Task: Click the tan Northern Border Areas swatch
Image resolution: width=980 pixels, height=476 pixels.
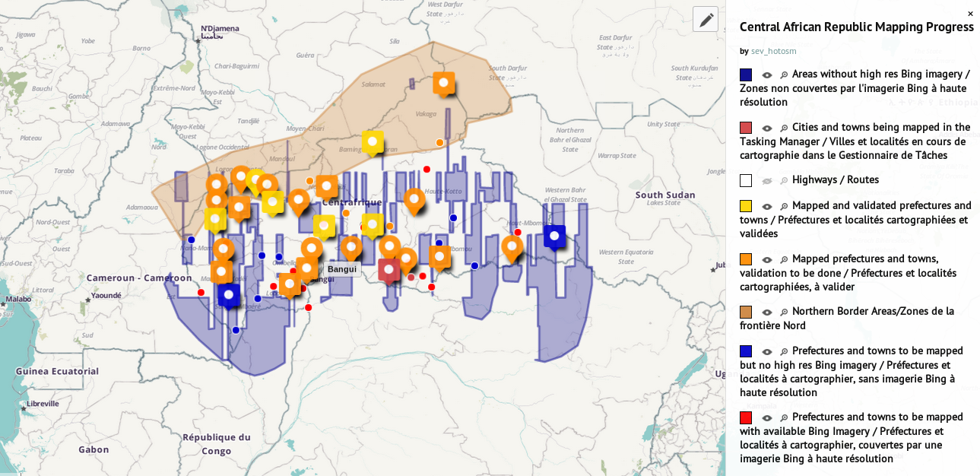Action: 746,312
